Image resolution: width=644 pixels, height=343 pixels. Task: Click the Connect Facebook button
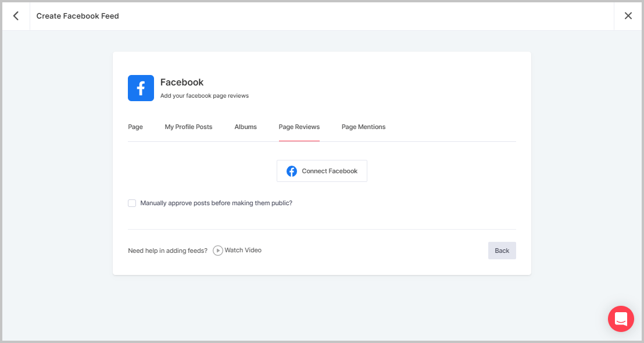tap(321, 171)
